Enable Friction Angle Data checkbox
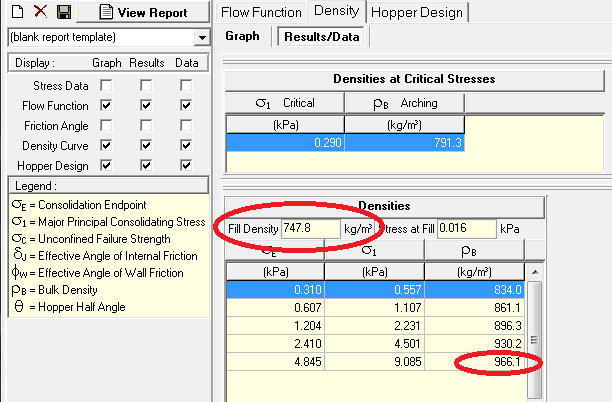This screenshot has width=612, height=402. (187, 126)
